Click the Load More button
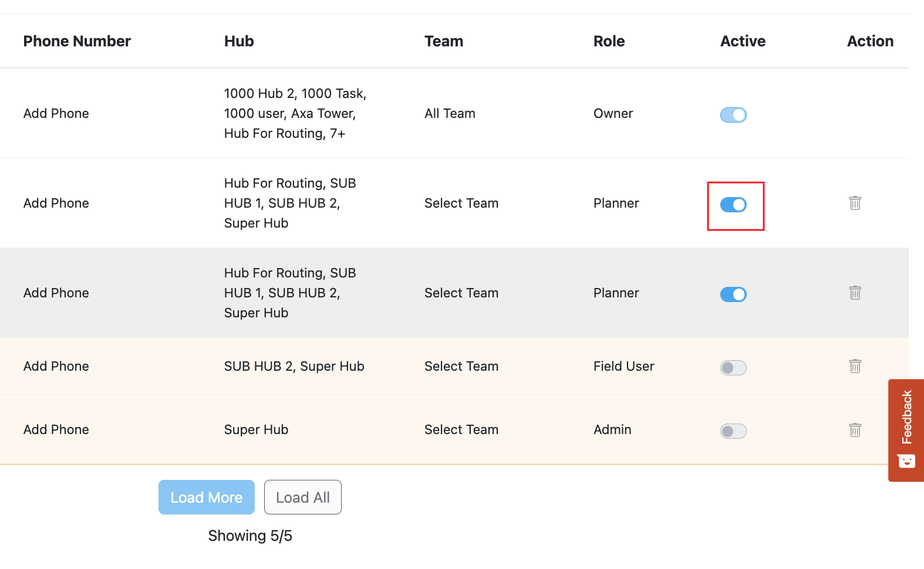Screen dimensions: 924x569 (x=207, y=497)
